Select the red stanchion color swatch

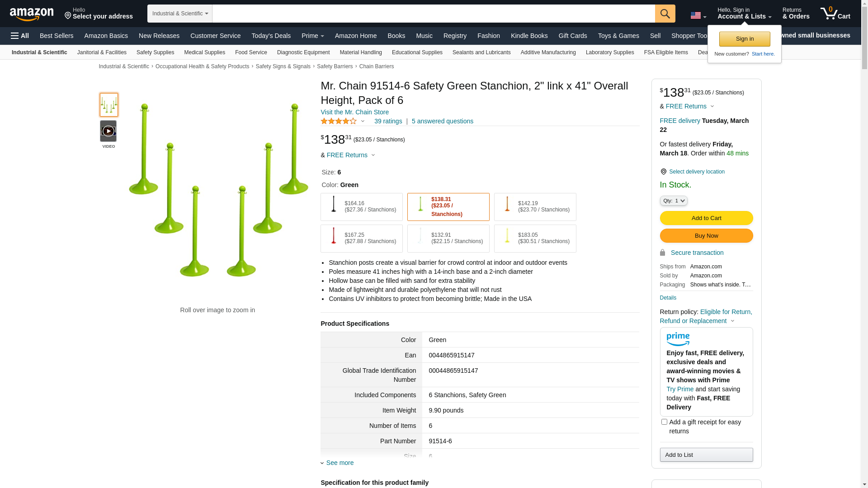pyautogui.click(x=361, y=239)
